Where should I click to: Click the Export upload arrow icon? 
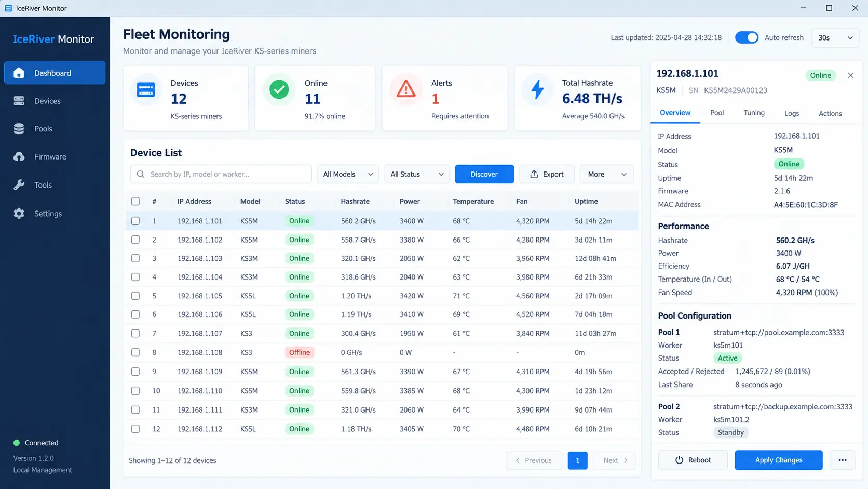click(x=534, y=174)
